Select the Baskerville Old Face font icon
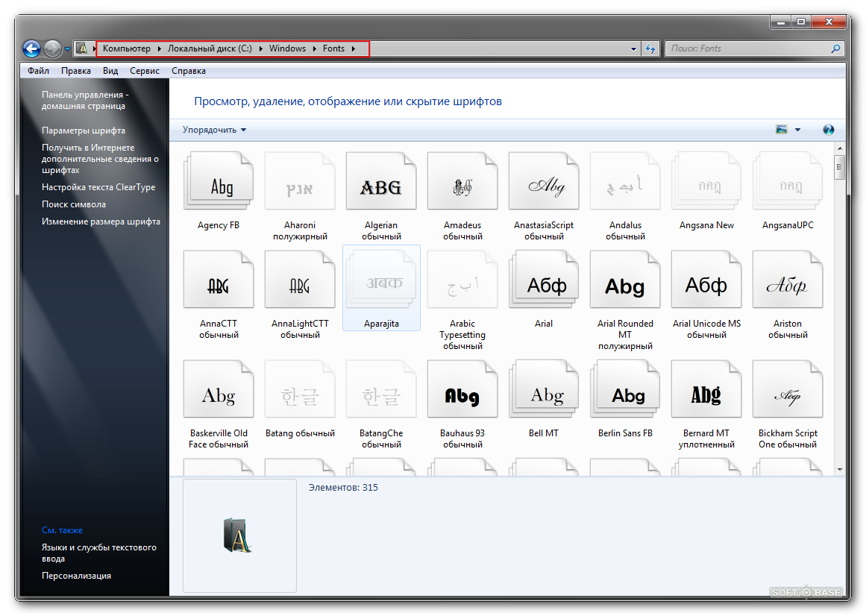Viewport: 866px width, 616px height. (219, 389)
